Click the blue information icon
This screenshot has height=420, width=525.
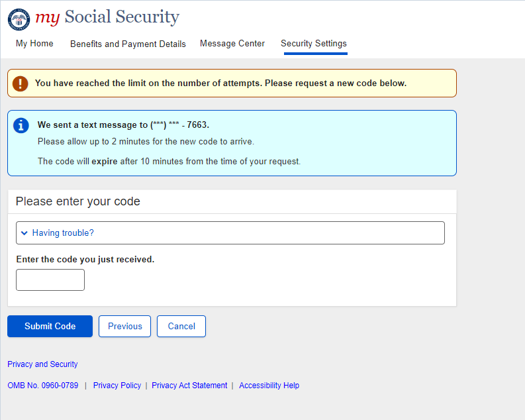22,125
